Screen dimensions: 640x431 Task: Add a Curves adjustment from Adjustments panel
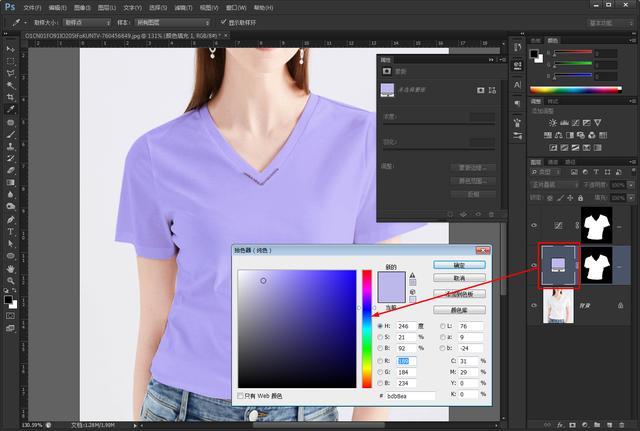[x=576, y=122]
